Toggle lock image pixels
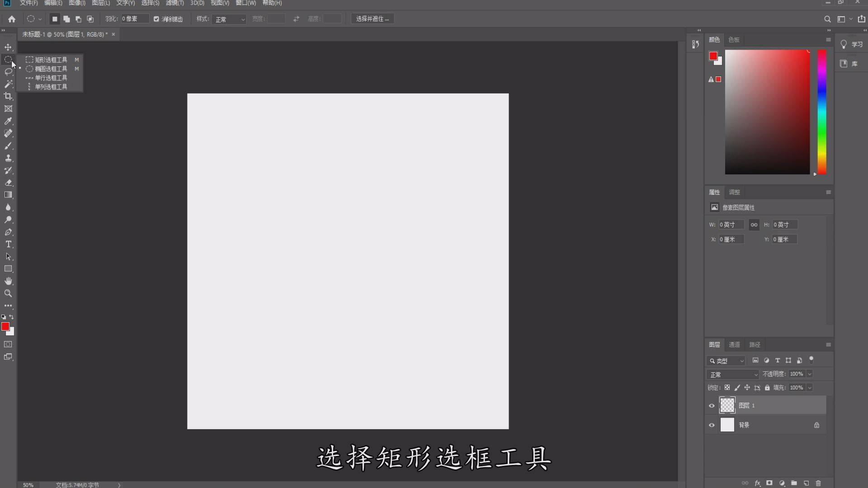The height and width of the screenshot is (488, 868). (x=737, y=388)
